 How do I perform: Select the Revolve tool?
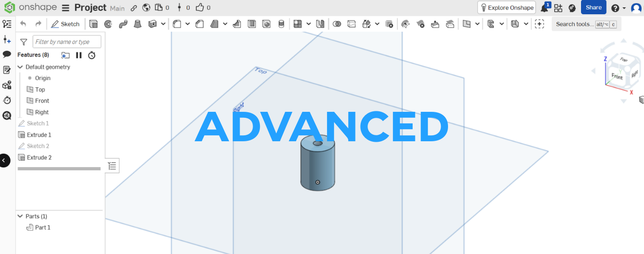click(x=108, y=24)
